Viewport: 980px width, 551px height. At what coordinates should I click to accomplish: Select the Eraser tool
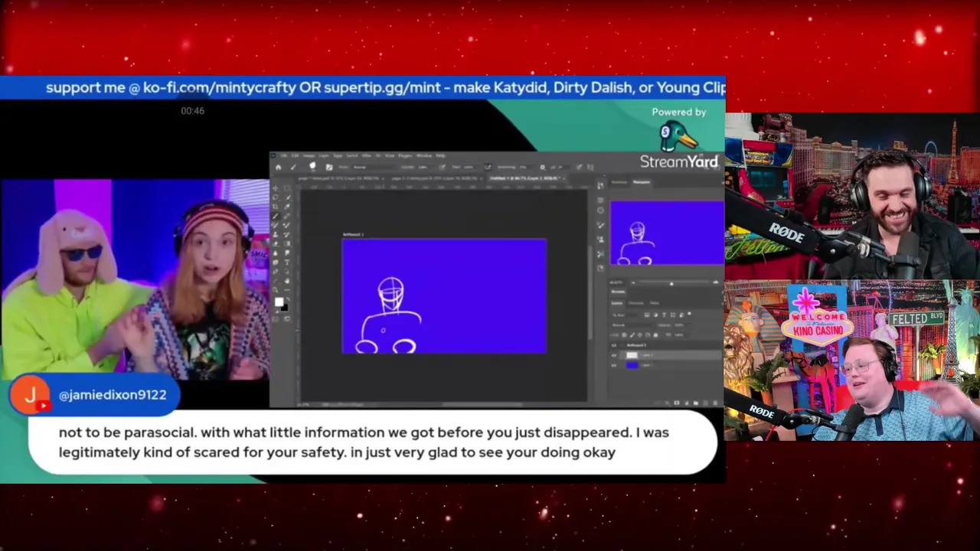click(275, 244)
